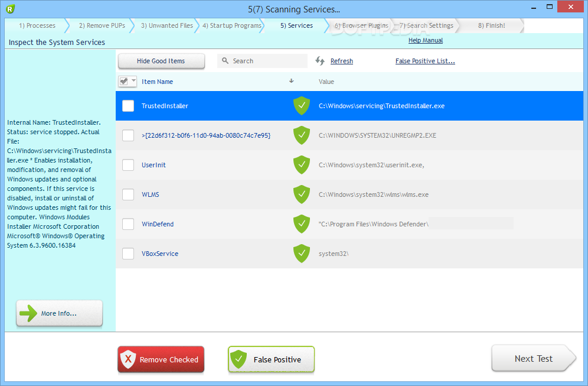Mark selection as False Positive
The image size is (588, 386).
(271, 359)
